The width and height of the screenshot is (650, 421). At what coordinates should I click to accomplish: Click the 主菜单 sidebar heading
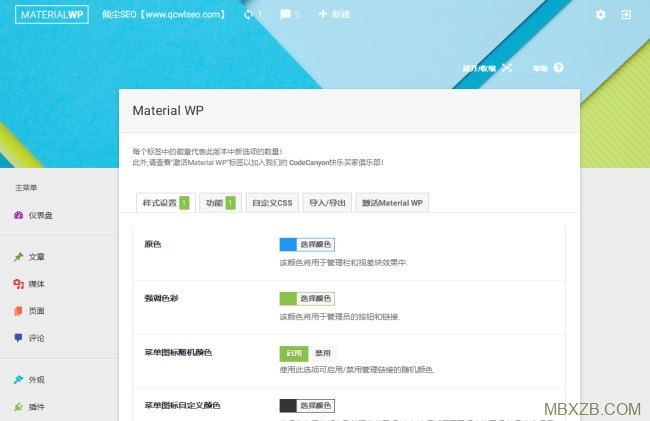(x=26, y=188)
